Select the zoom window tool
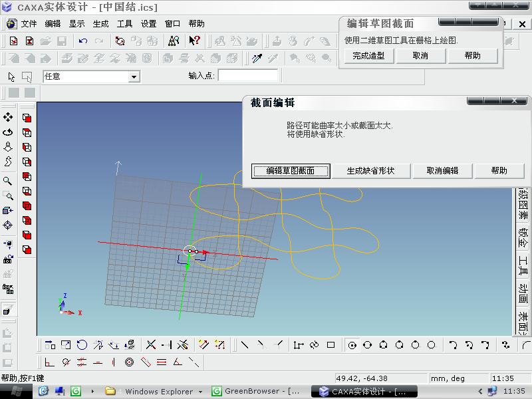 coord(8,196)
